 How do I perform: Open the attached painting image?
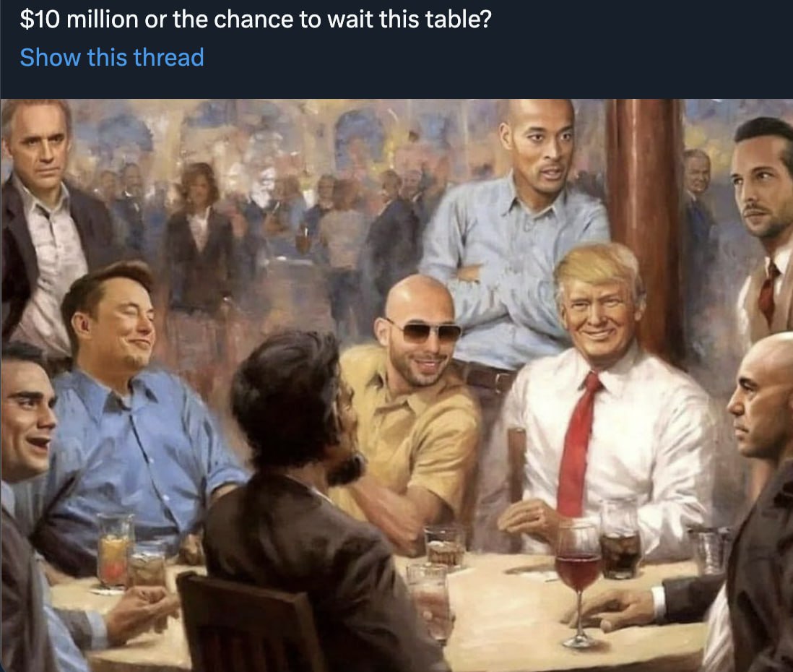pos(396,385)
